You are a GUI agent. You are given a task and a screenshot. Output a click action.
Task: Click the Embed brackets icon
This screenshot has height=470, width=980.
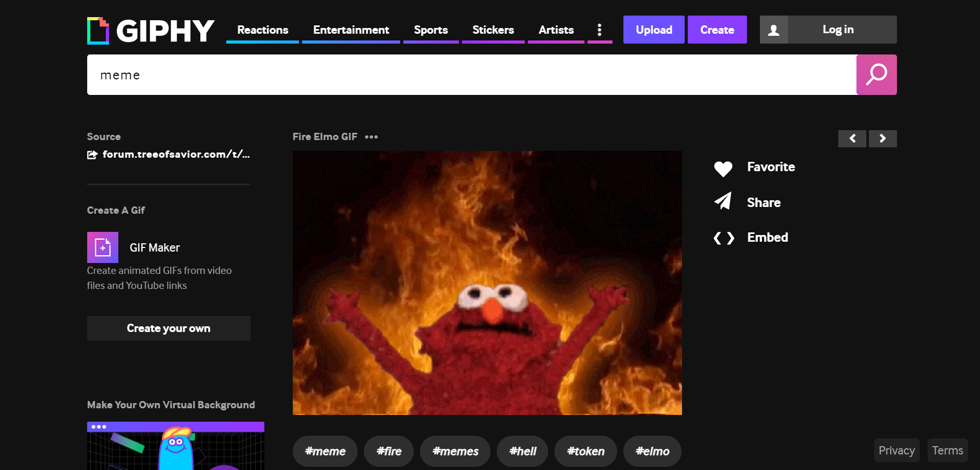coord(724,238)
